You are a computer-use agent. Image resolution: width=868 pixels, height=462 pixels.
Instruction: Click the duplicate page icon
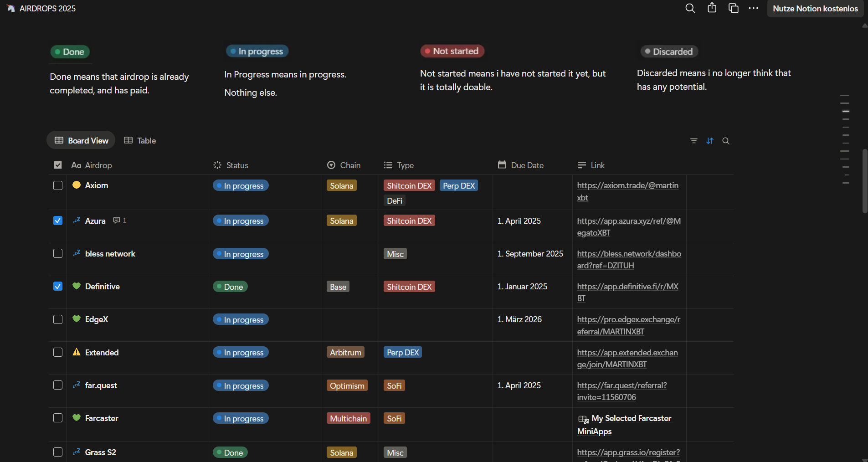click(x=734, y=8)
